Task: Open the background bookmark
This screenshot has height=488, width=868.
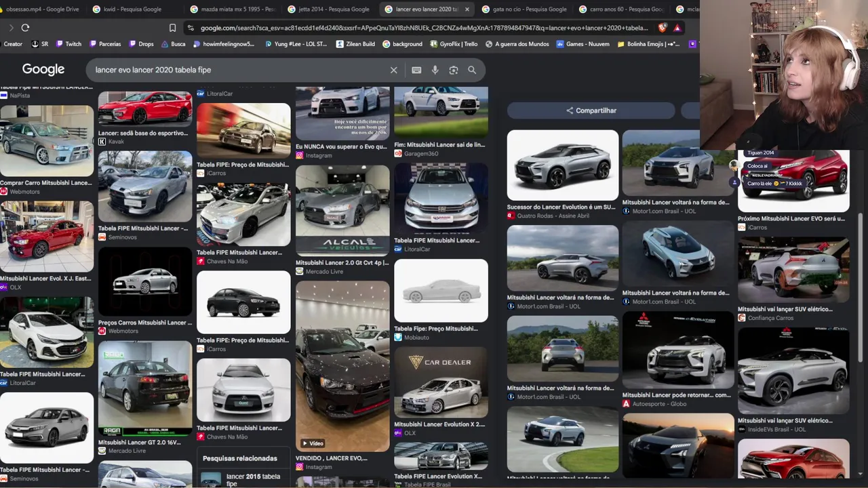Action: (x=402, y=44)
